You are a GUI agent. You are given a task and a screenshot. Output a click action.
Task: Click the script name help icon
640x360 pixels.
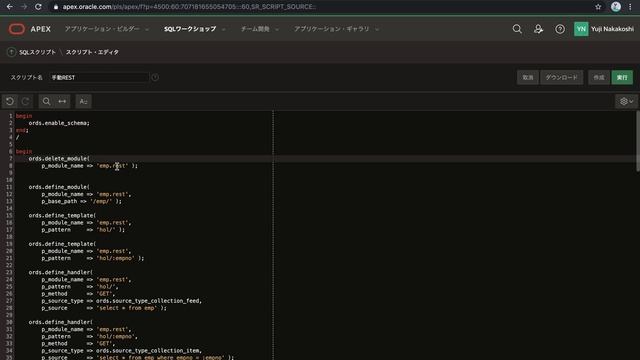coord(155,78)
